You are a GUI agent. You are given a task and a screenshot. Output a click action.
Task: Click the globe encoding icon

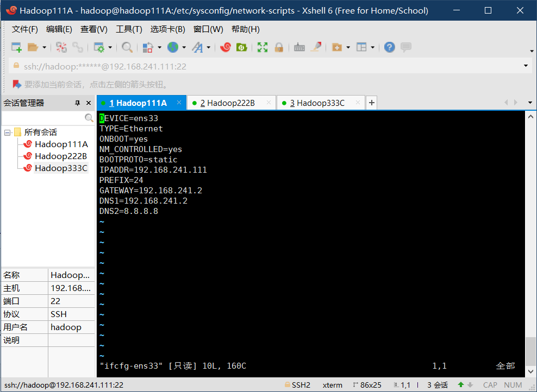[x=173, y=47]
